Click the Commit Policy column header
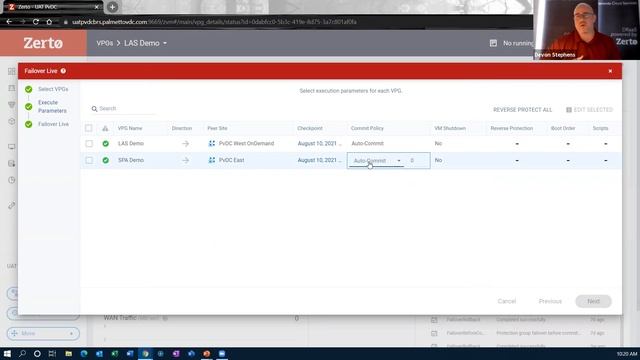The height and width of the screenshot is (360, 640). tap(367, 128)
